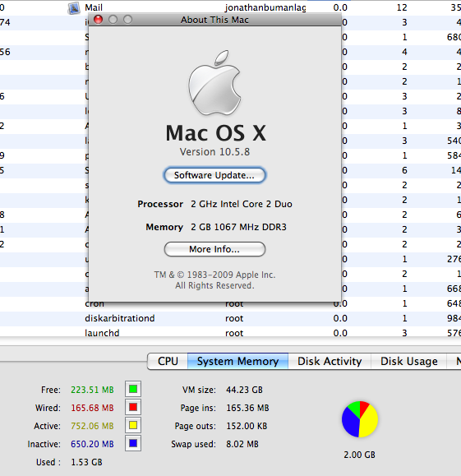Click the Swap used value 8.02 MB

tap(242, 444)
